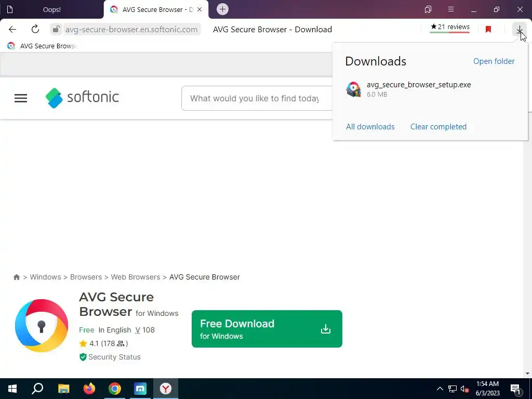The height and width of the screenshot is (399, 532).
Task: Open AVG Secure Browser bookmark bar item
Action: 42,46
